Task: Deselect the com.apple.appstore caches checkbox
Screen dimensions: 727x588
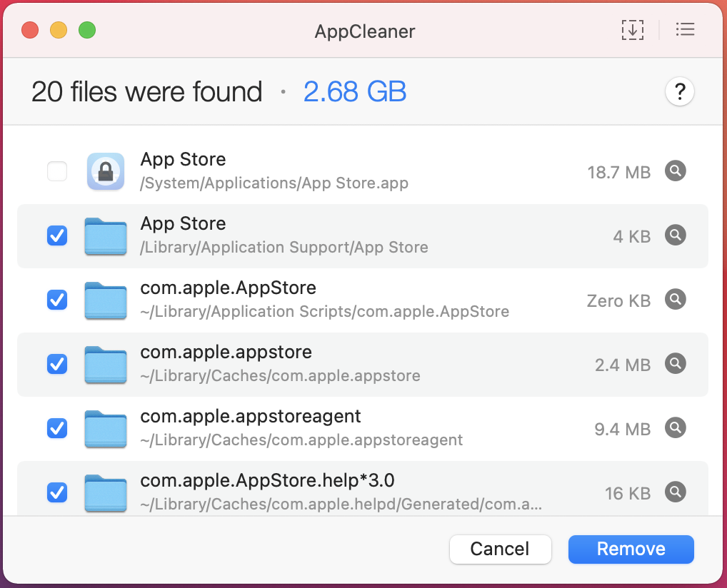Action: 57,364
